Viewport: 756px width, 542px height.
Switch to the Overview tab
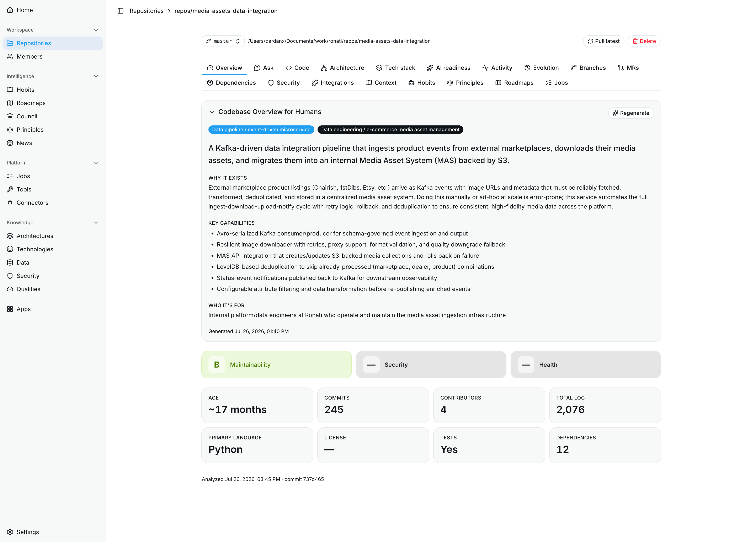[x=224, y=68]
